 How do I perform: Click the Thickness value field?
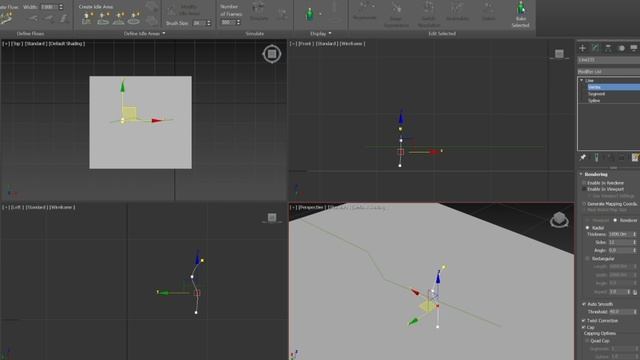620,234
